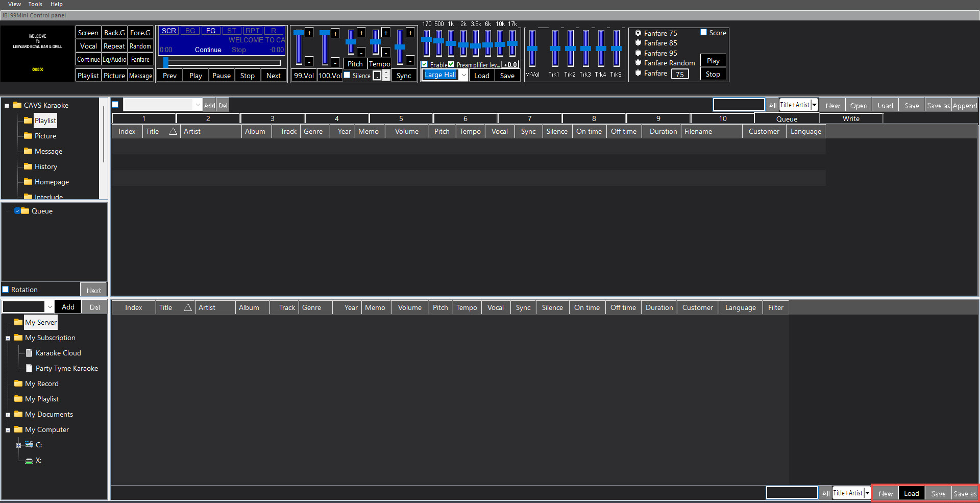
Task: Open the Tools menu
Action: click(35, 4)
